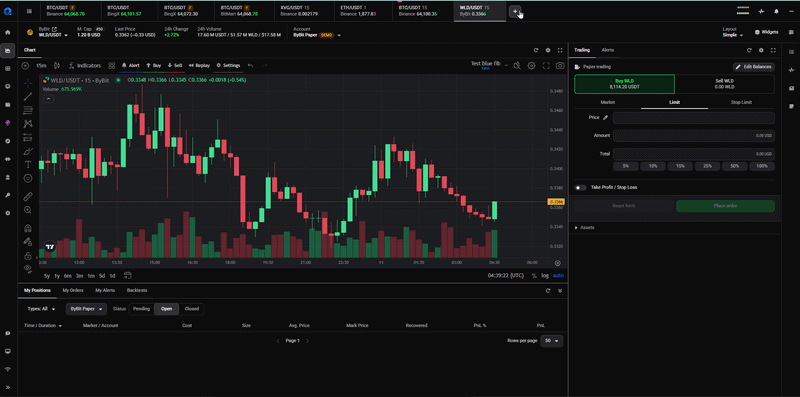Image resolution: width=800 pixels, height=397 pixels.
Task: Show Pending status positions
Action: click(x=141, y=309)
